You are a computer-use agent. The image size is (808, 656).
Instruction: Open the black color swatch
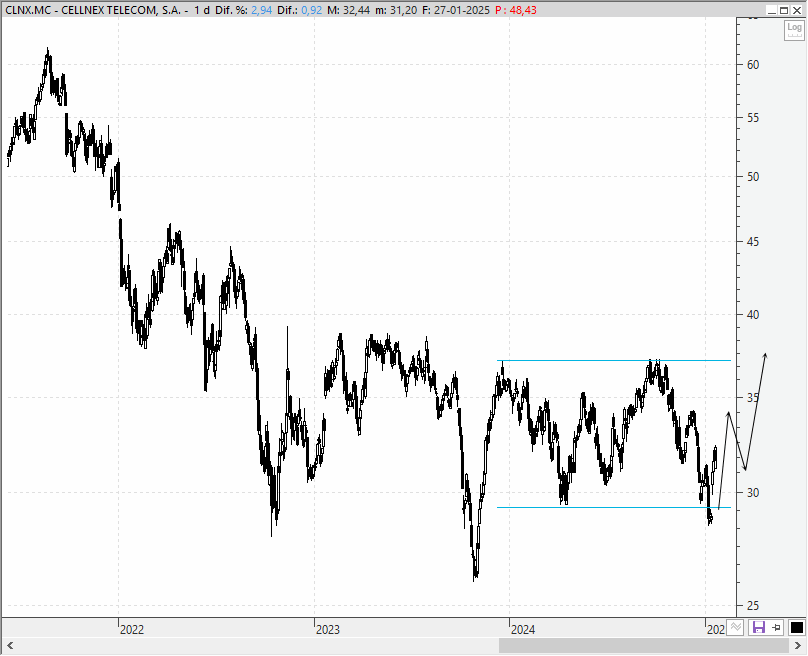coord(796,628)
